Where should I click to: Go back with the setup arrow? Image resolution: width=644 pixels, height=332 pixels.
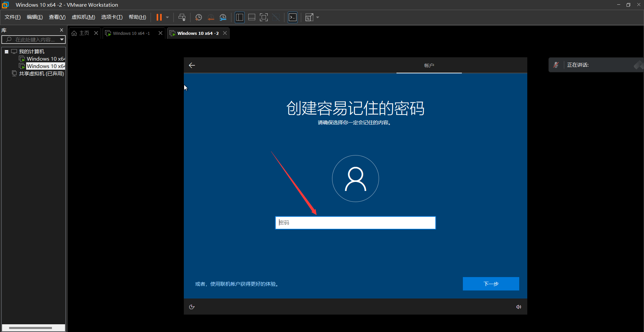pos(192,65)
